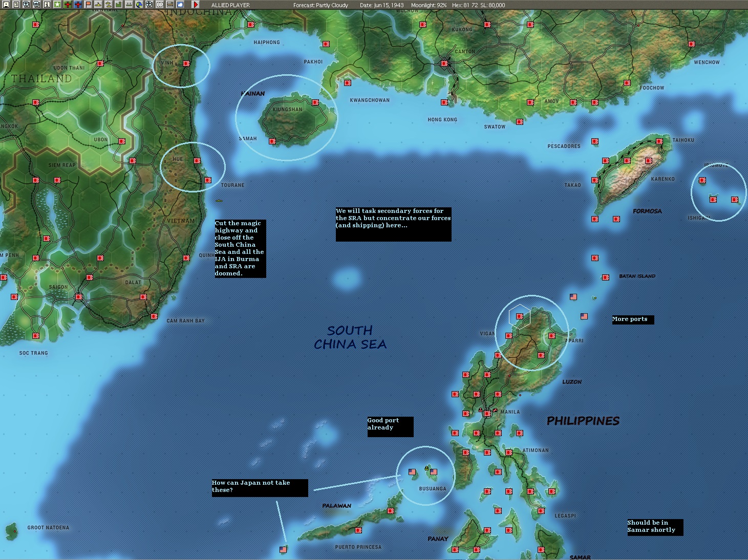Click the US flag south of Palawan

click(x=283, y=550)
